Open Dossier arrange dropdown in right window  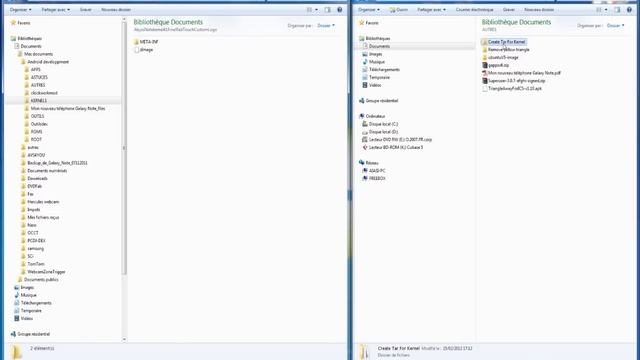pyautogui.click(x=616, y=25)
